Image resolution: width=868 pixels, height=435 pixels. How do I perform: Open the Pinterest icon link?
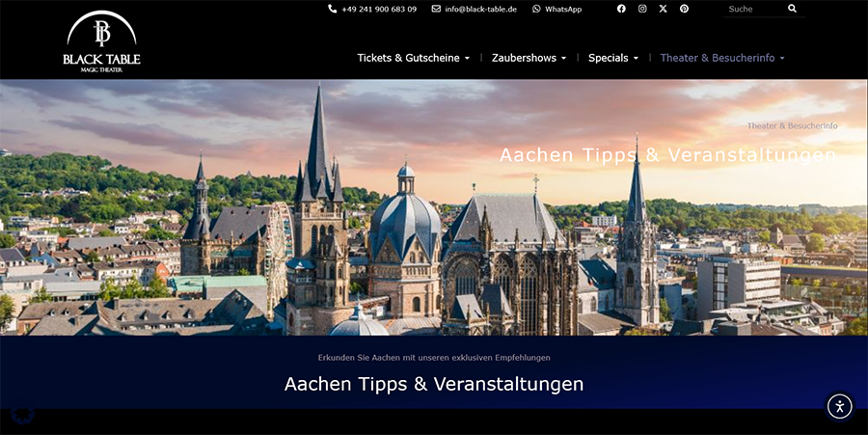click(684, 9)
